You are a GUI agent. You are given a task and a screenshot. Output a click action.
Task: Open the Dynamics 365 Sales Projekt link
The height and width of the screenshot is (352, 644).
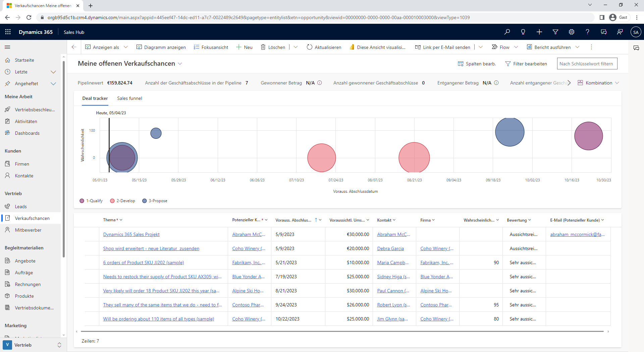[x=131, y=234]
